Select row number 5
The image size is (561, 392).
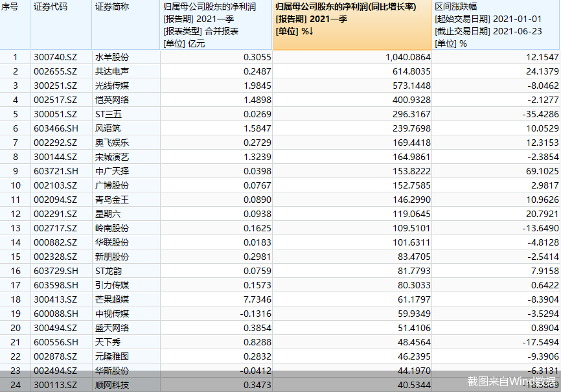click(x=16, y=114)
